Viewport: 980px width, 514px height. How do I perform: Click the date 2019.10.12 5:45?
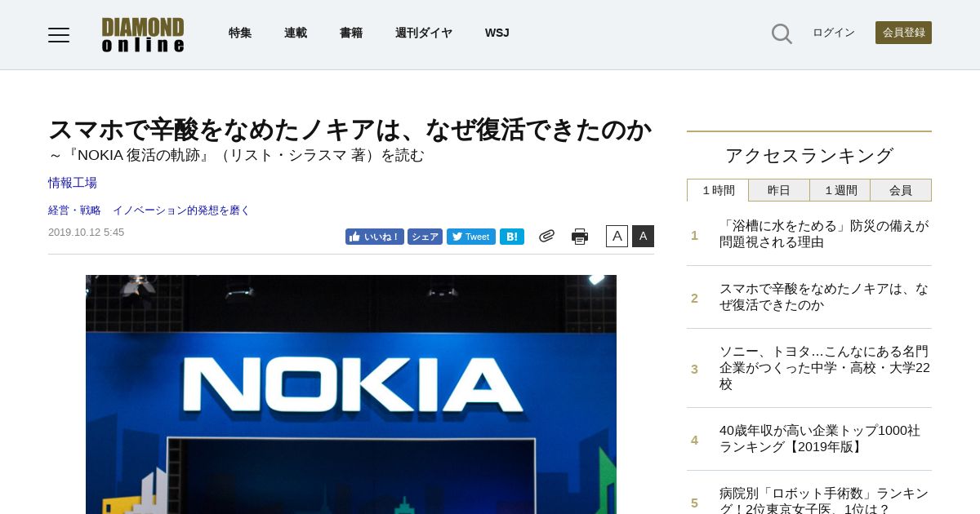[x=87, y=233]
